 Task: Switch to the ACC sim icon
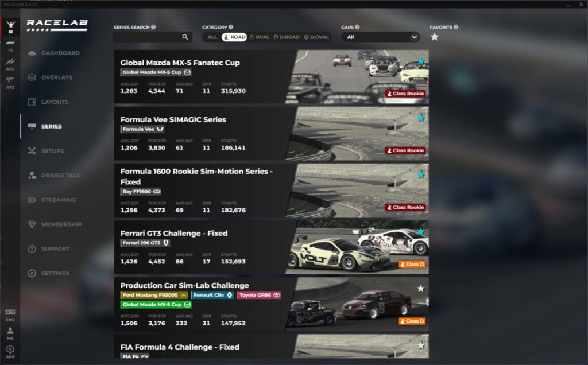tap(10, 64)
